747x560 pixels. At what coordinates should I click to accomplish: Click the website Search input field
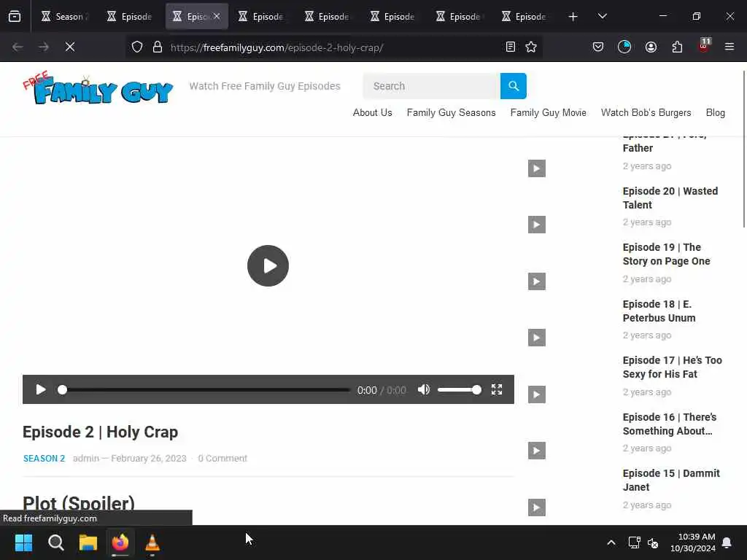(432, 86)
